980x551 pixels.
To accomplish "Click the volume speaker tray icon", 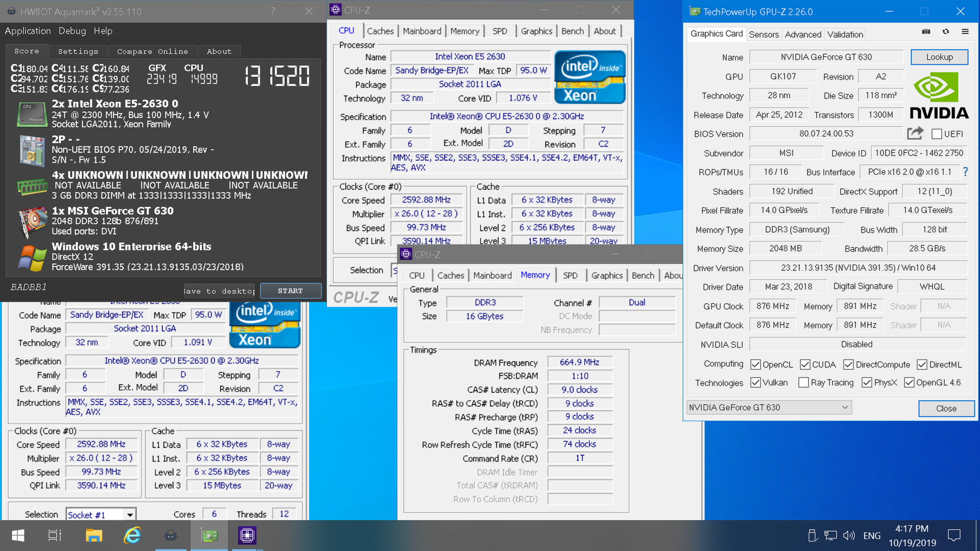I will click(x=849, y=535).
